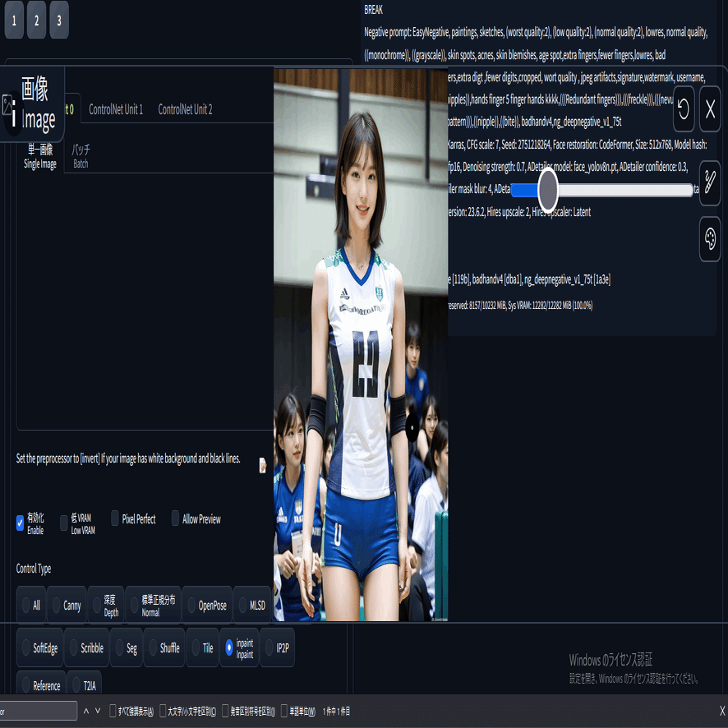728x728 pixels.
Task: Choose the Tile control type
Action: [202, 647]
